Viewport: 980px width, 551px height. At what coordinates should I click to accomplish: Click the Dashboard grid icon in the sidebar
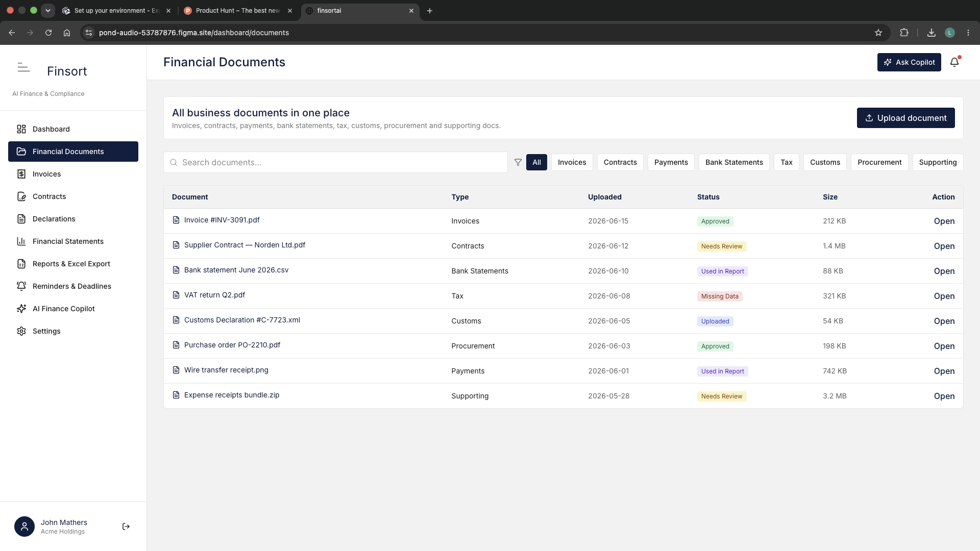pos(21,129)
